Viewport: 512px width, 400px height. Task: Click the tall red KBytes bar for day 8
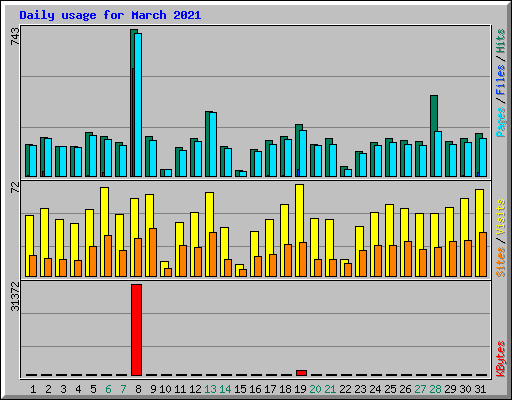click(136, 330)
